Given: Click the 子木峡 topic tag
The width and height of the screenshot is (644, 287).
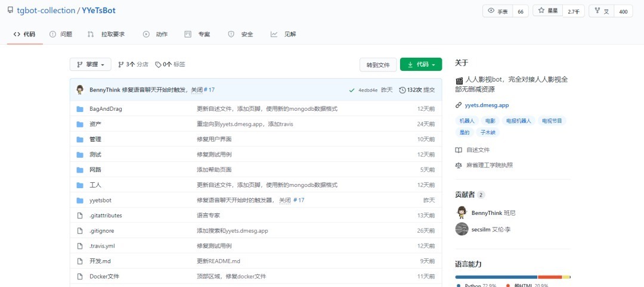Looking at the screenshot, I should tap(488, 132).
